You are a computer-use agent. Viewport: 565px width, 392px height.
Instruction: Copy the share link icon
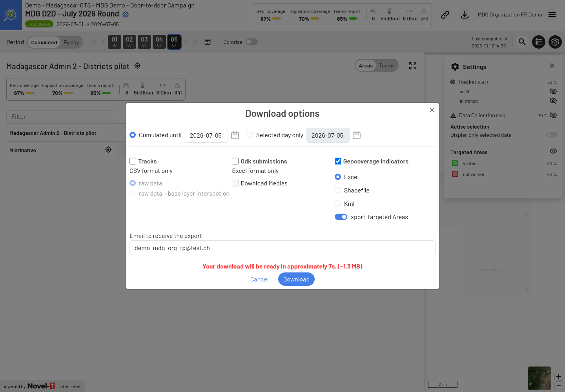(445, 15)
